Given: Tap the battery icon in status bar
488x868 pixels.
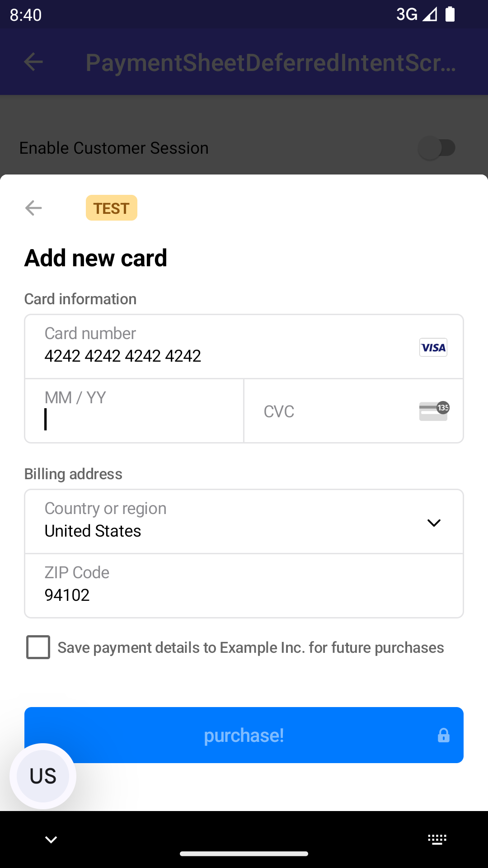Looking at the screenshot, I should point(450,14).
